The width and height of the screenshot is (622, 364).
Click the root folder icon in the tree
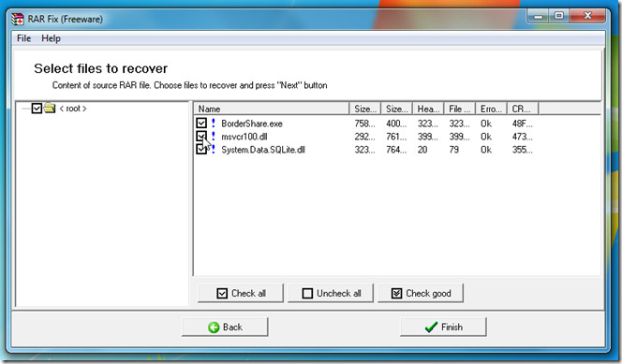[50, 108]
